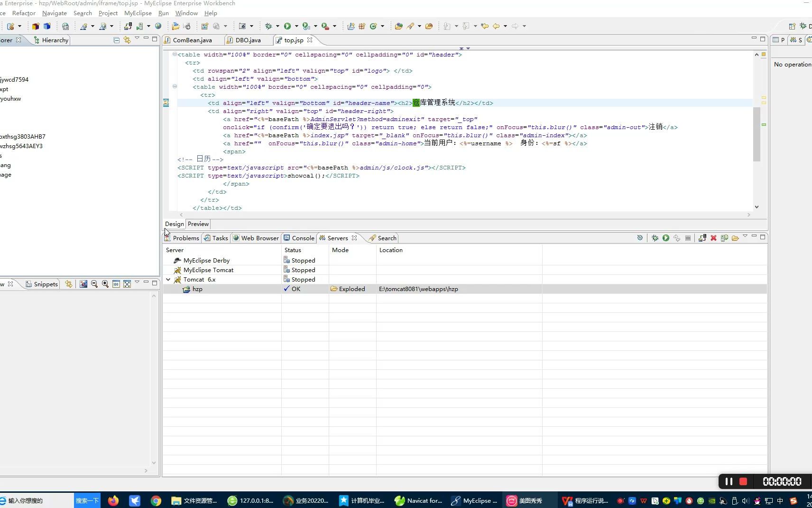This screenshot has height=508, width=812.
Task: Click the Last Edit Location arrow icon
Action: pos(485,26)
